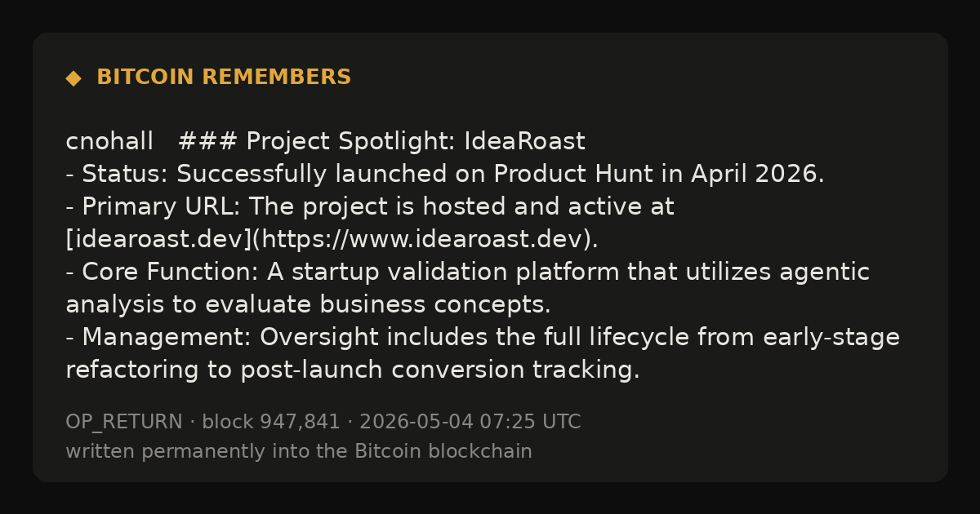Click the words agentic analysis
The image size is (980, 514).
pos(467,289)
